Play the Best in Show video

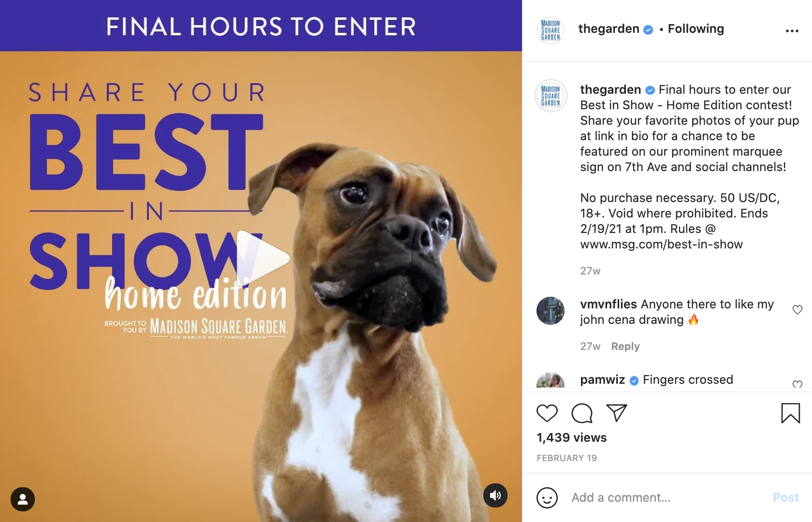coord(263,257)
